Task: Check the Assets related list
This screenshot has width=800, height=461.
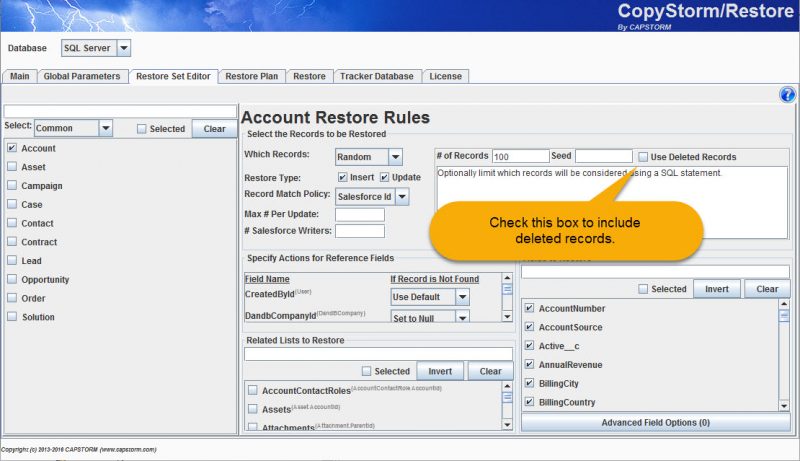Action: [253, 409]
